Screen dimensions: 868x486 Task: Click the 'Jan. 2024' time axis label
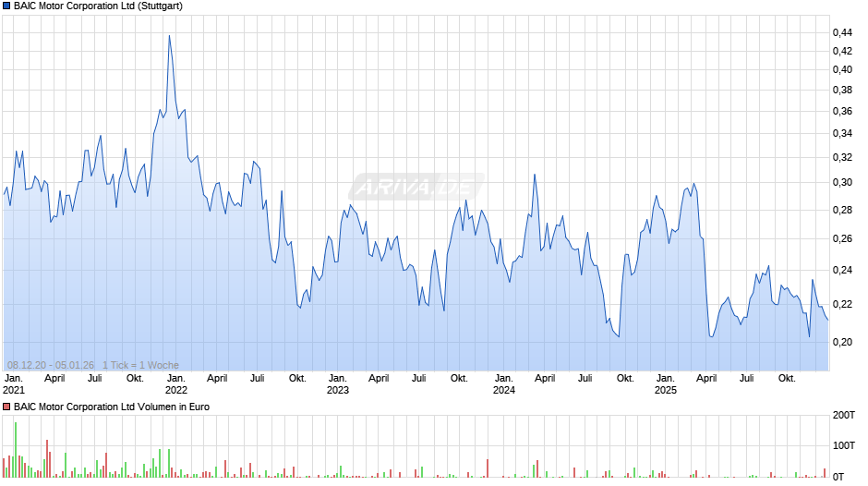(504, 384)
